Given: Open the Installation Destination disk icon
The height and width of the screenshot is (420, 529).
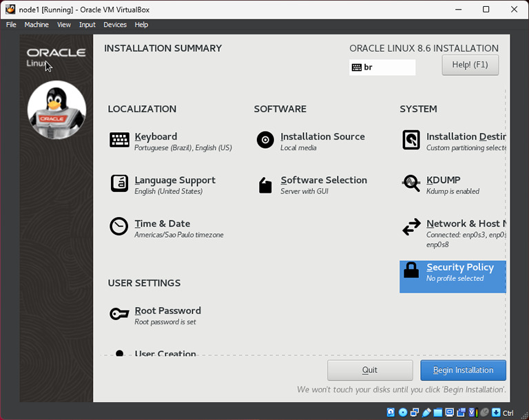Looking at the screenshot, I should [x=411, y=140].
